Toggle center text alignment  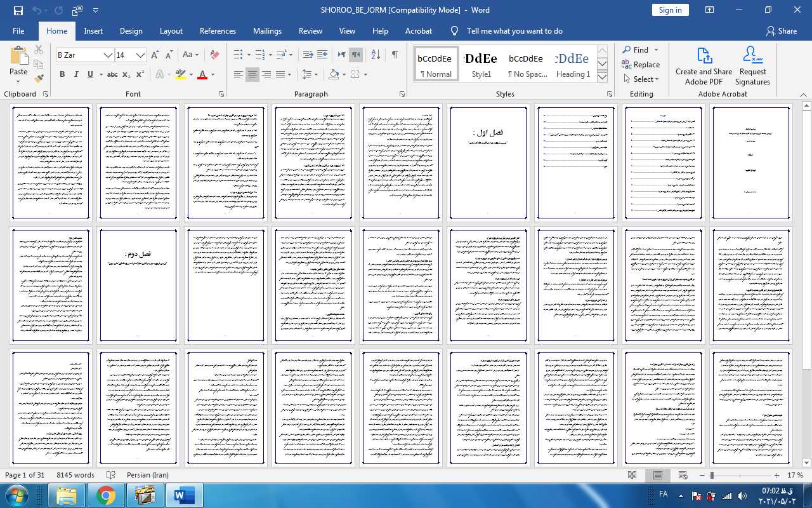pos(252,74)
